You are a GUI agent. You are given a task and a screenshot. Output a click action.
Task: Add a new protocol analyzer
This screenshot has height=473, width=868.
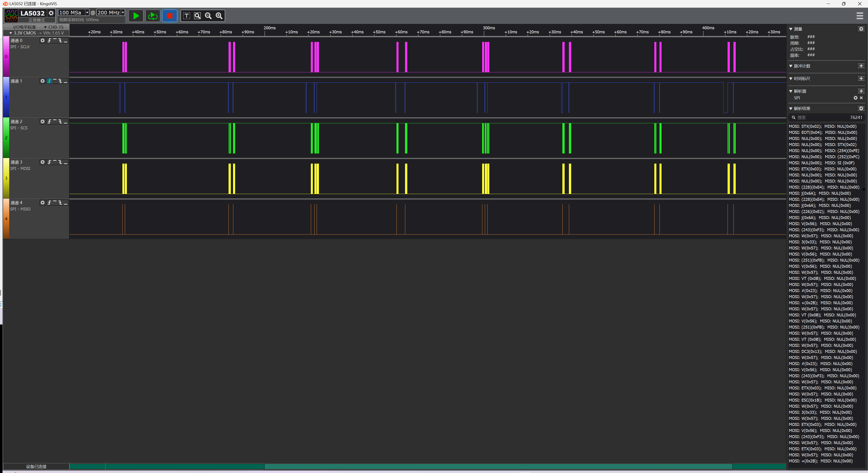tap(861, 91)
